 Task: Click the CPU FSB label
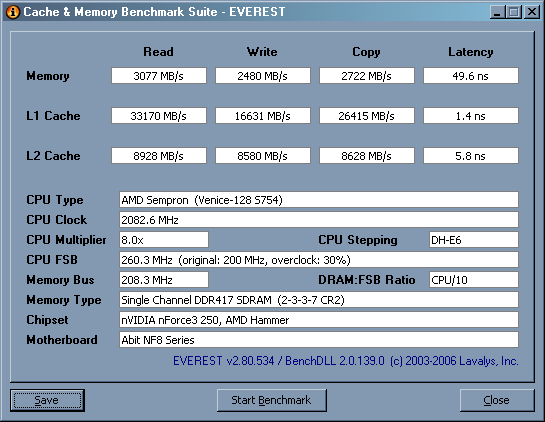pos(52,260)
